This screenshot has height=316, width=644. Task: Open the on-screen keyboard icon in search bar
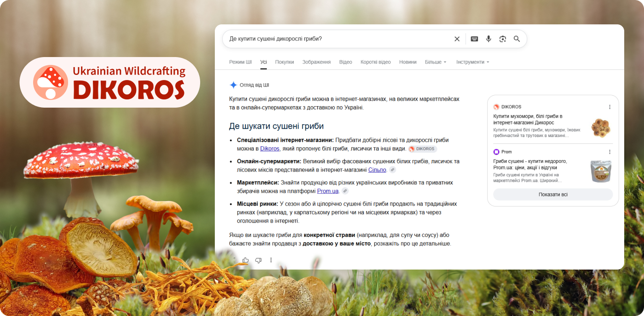[x=474, y=39]
